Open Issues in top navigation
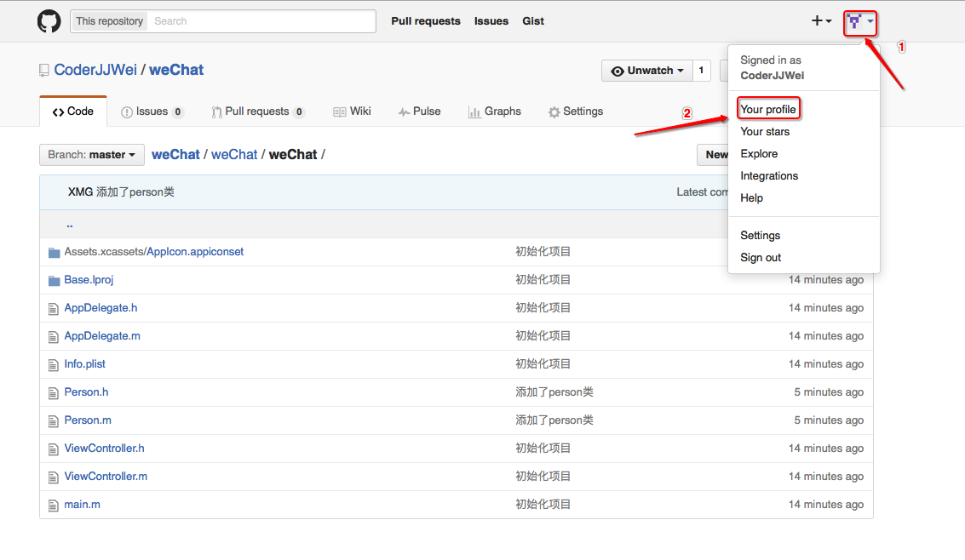The height and width of the screenshot is (560, 965). (491, 21)
